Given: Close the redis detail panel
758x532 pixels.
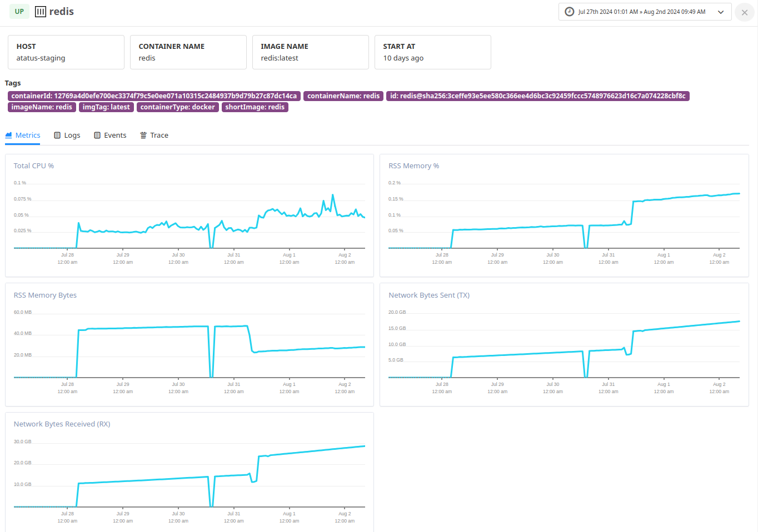Looking at the screenshot, I should 744,12.
